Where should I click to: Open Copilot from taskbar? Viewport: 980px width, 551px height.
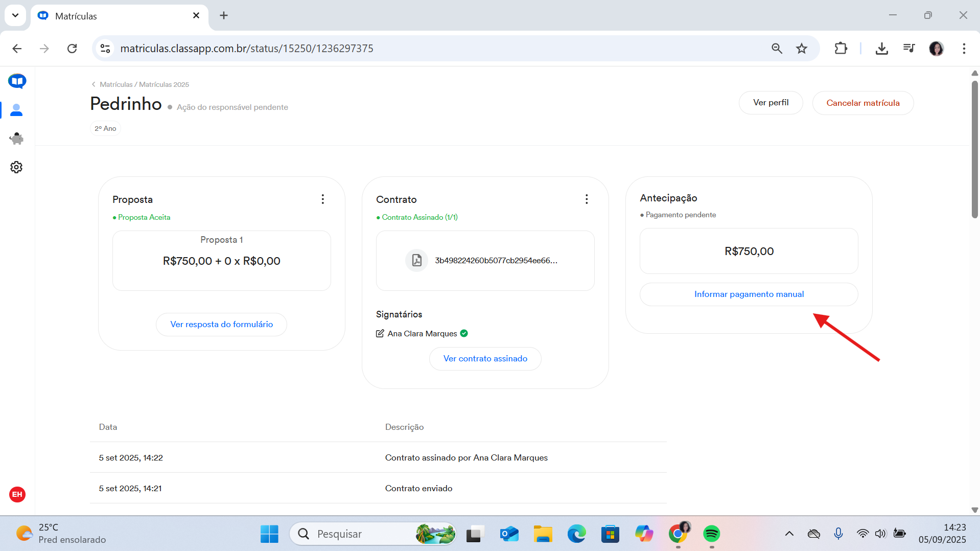(644, 534)
